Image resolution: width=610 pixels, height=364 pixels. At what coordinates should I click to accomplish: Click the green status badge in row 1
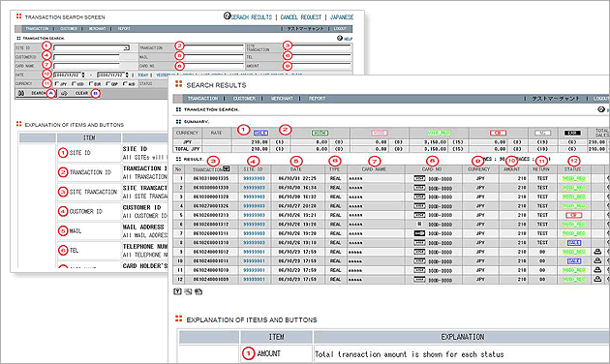tap(574, 178)
